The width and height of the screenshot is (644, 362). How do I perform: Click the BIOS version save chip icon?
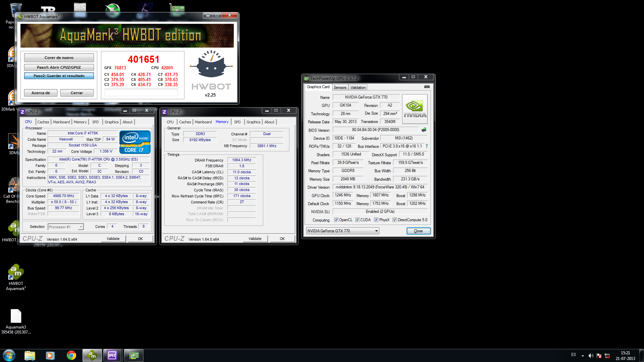pos(424,130)
